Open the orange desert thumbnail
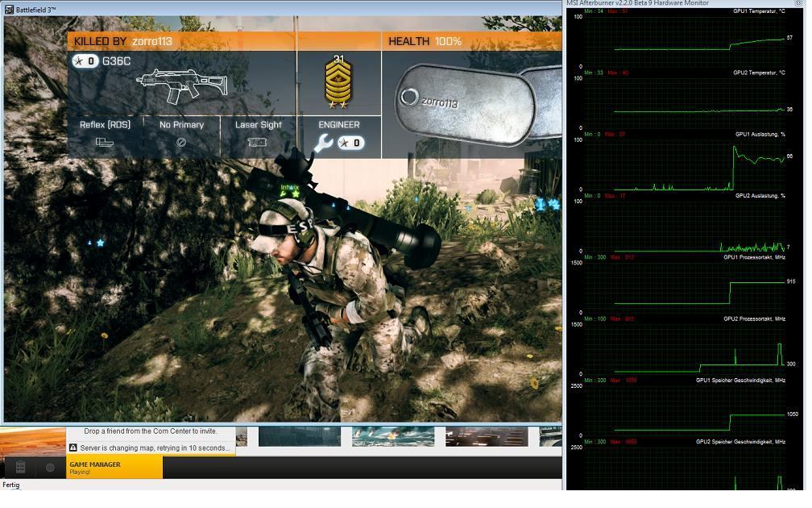The height and width of the screenshot is (508, 812). (x=33, y=442)
